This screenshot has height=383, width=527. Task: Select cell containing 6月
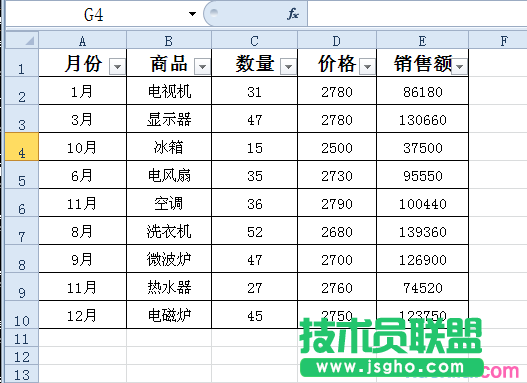pos(83,175)
